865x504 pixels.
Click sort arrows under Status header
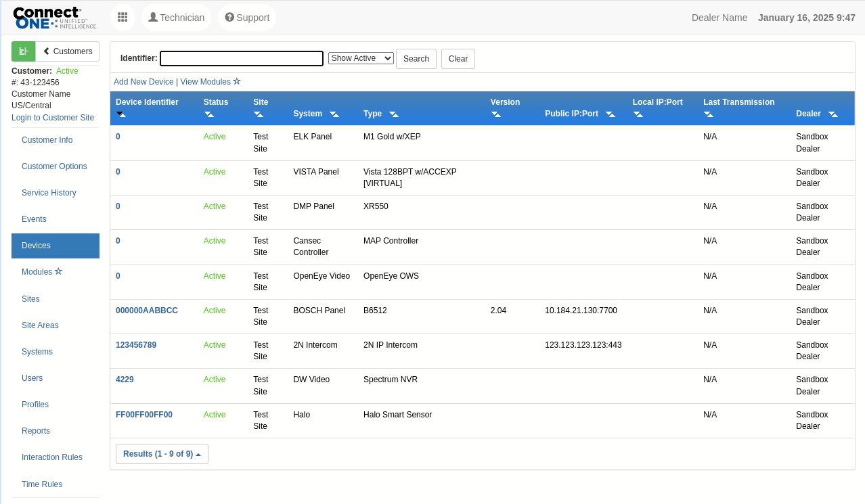coord(209,114)
